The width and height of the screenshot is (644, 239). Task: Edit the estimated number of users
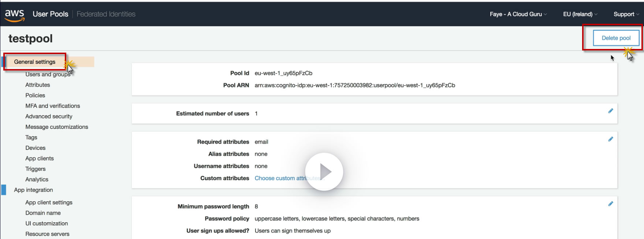[x=610, y=111]
